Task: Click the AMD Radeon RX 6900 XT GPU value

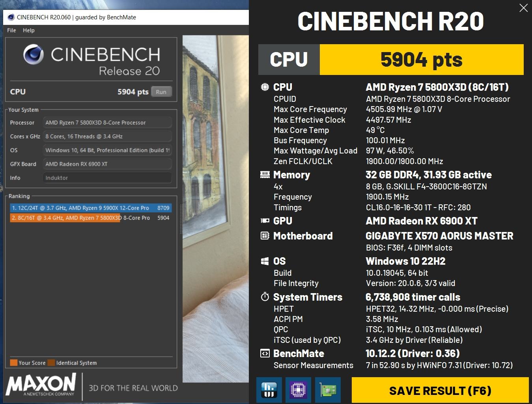Action: (422, 221)
